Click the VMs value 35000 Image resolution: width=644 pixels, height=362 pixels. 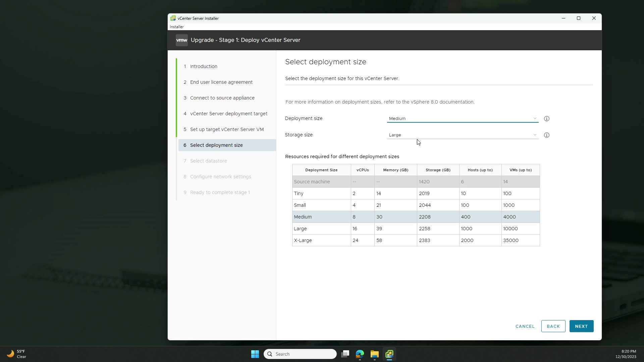click(x=511, y=240)
